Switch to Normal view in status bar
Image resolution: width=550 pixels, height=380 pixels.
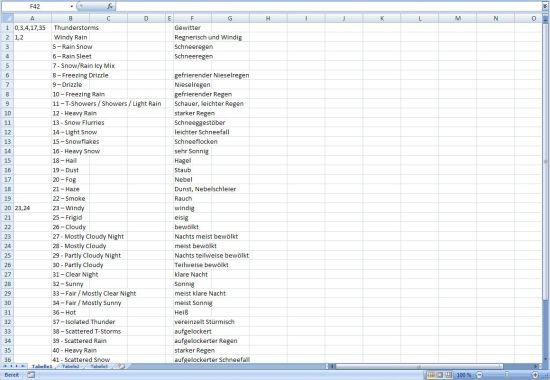pyautogui.click(x=431, y=375)
